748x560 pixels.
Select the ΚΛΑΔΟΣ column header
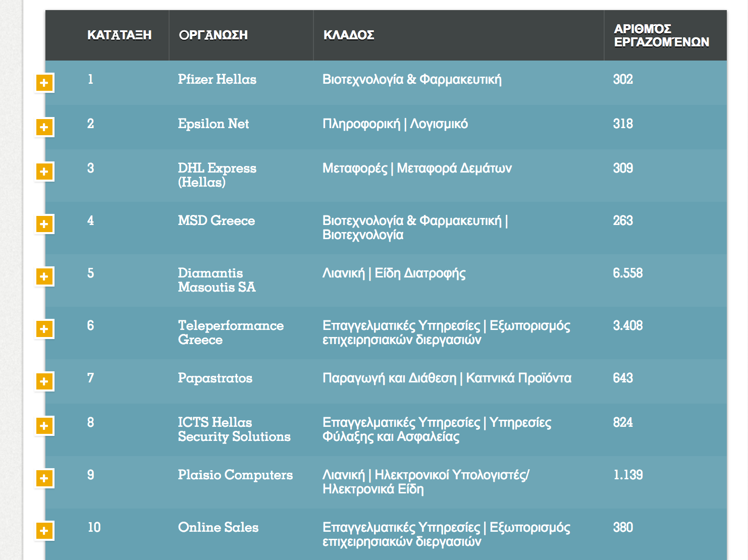348,35
